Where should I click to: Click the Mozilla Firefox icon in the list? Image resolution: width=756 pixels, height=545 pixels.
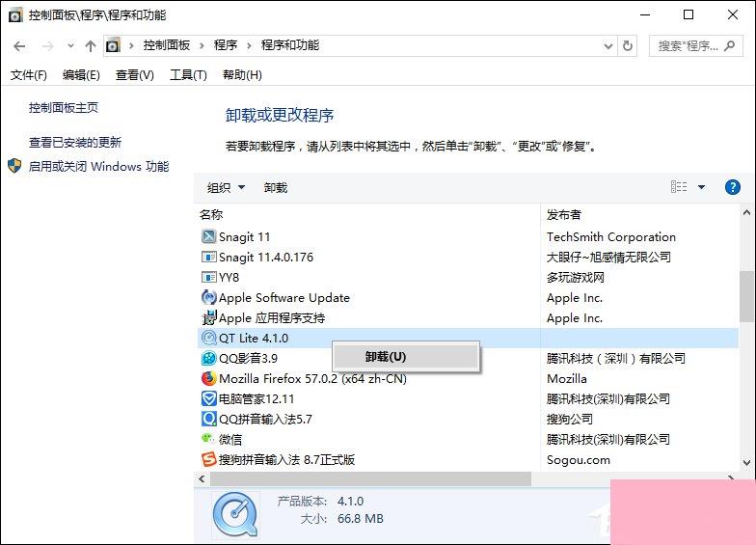pyautogui.click(x=208, y=378)
